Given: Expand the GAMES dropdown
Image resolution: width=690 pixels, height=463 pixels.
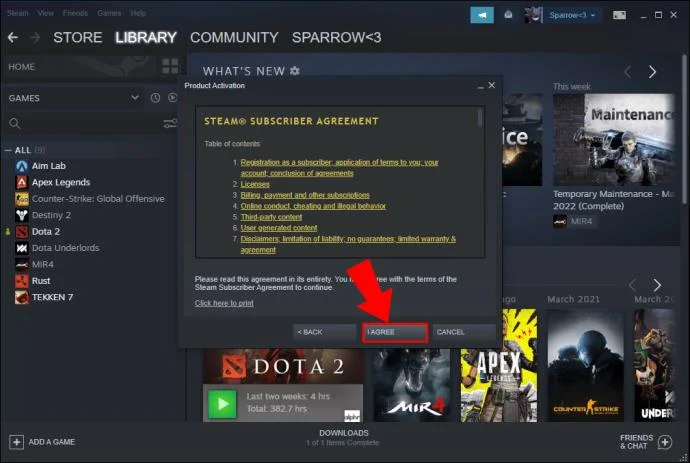Looking at the screenshot, I should click(135, 98).
